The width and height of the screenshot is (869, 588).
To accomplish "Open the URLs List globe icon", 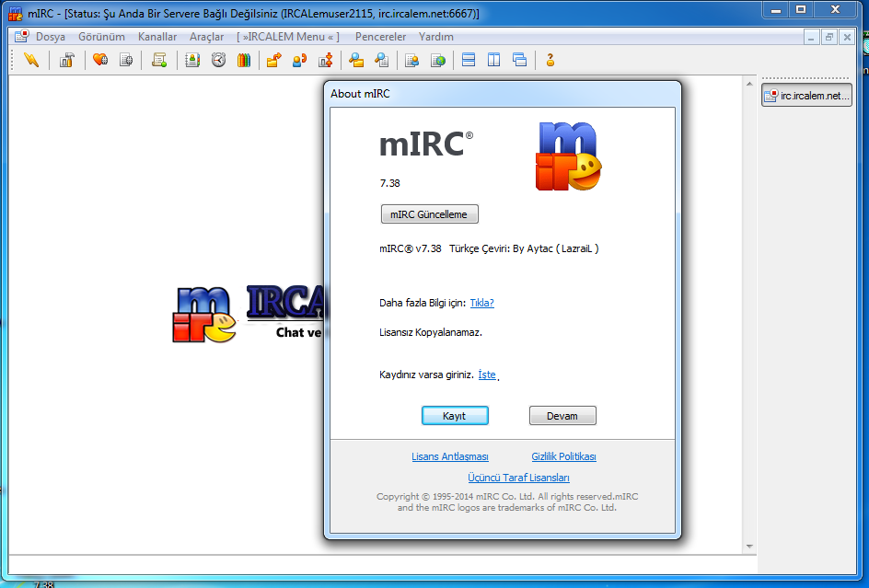I will 438,60.
